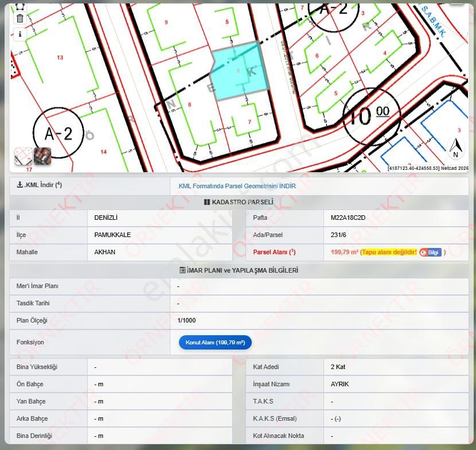The image size is (476, 450).
Task: Select the pafta value M22A18C2D
Action: 348,218
